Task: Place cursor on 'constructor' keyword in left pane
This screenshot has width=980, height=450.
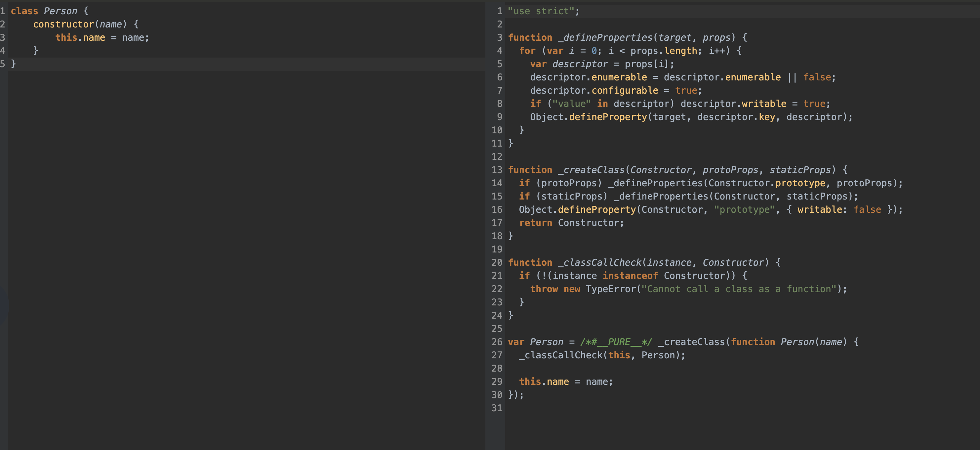Action: pyautogui.click(x=63, y=24)
